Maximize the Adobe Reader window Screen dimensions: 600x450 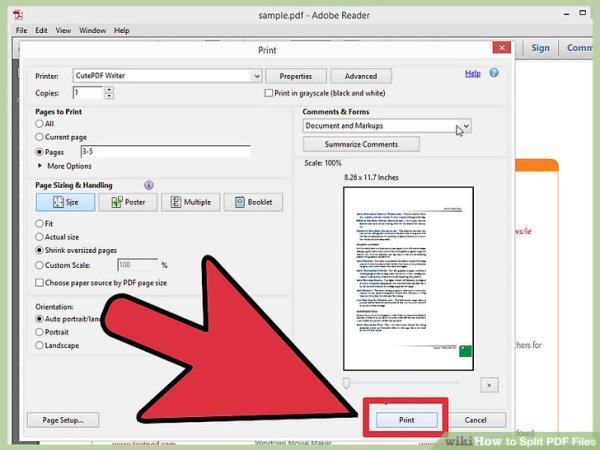583,13
